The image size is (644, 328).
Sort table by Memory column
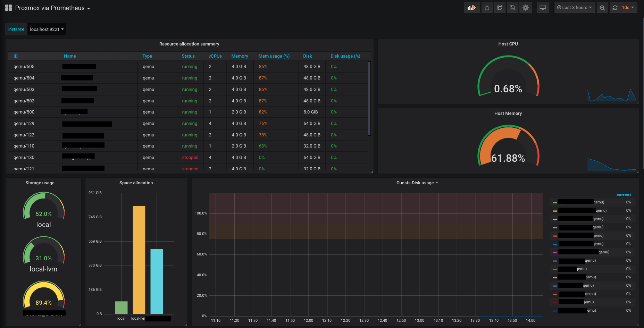click(240, 56)
